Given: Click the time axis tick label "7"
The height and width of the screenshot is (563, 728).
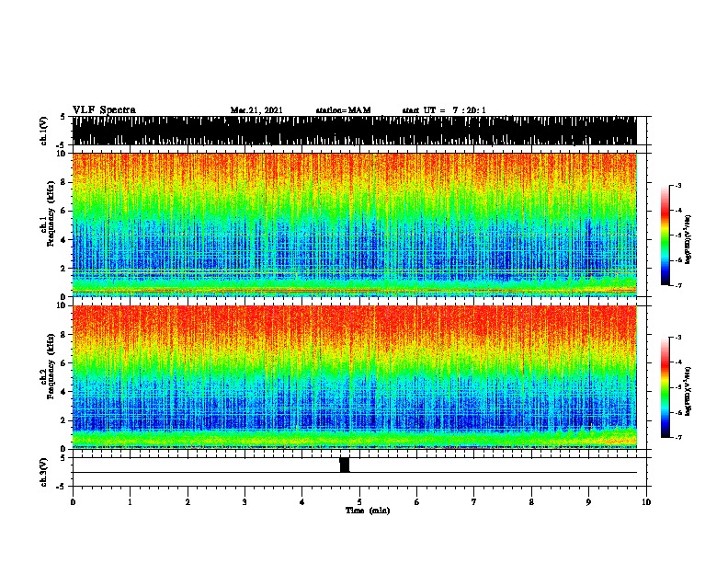Looking at the screenshot, I should [474, 502].
